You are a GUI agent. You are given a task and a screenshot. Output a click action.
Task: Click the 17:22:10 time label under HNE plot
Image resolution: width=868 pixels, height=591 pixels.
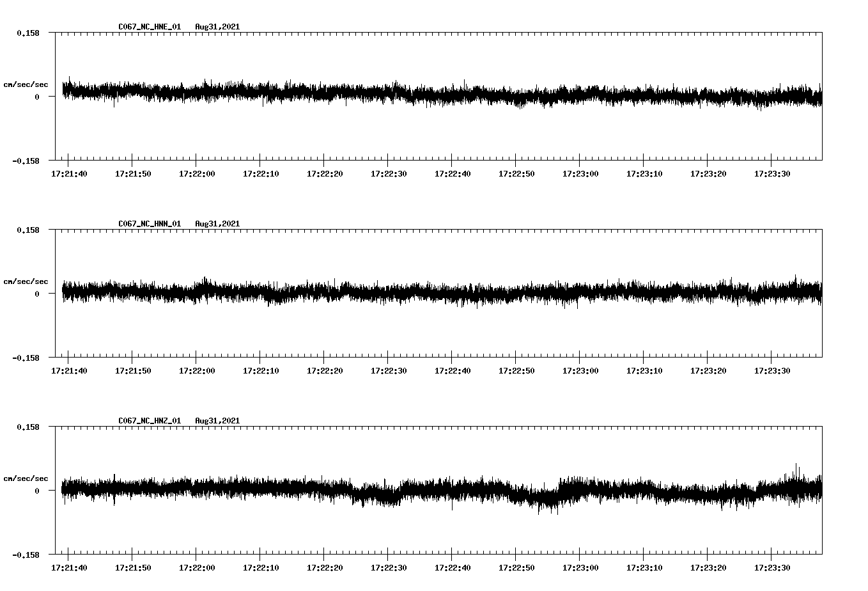[261, 173]
